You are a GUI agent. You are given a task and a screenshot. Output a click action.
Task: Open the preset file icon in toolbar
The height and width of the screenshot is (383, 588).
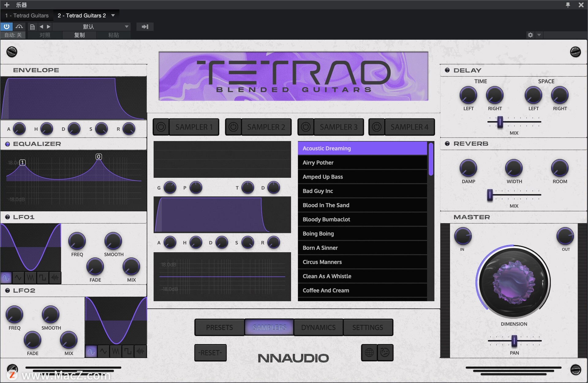tap(32, 27)
